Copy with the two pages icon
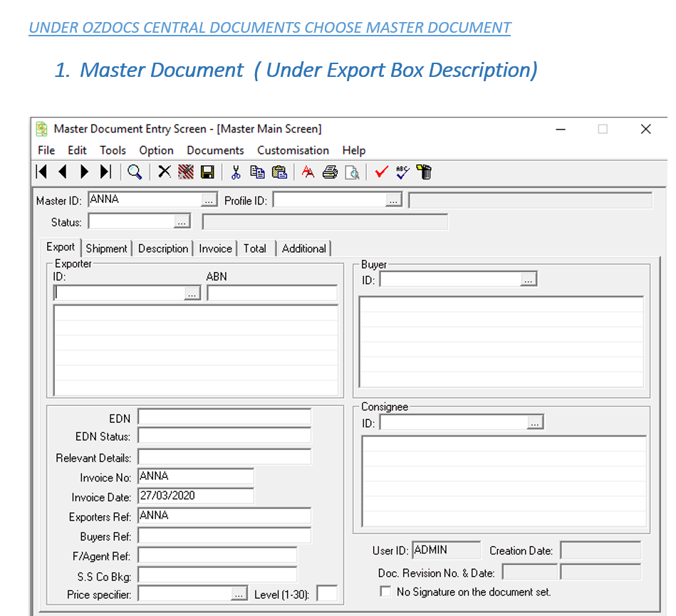 [257, 172]
